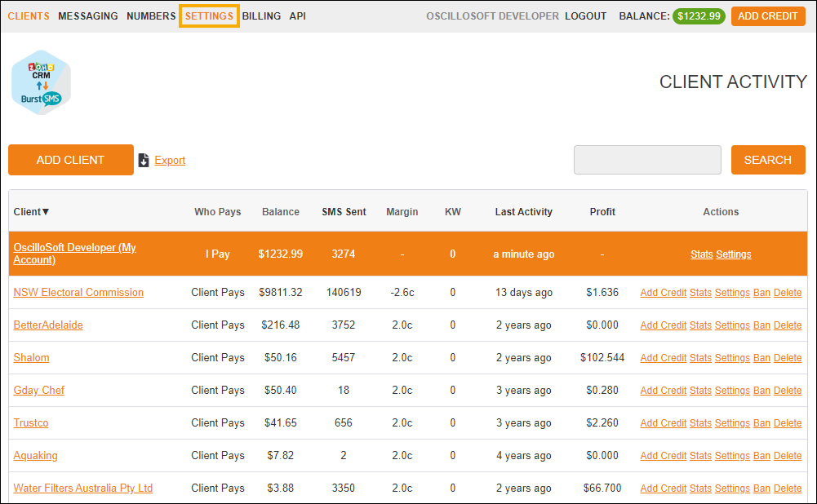Open Settings for Water Filters Australia
This screenshot has height=504, width=817.
point(732,489)
